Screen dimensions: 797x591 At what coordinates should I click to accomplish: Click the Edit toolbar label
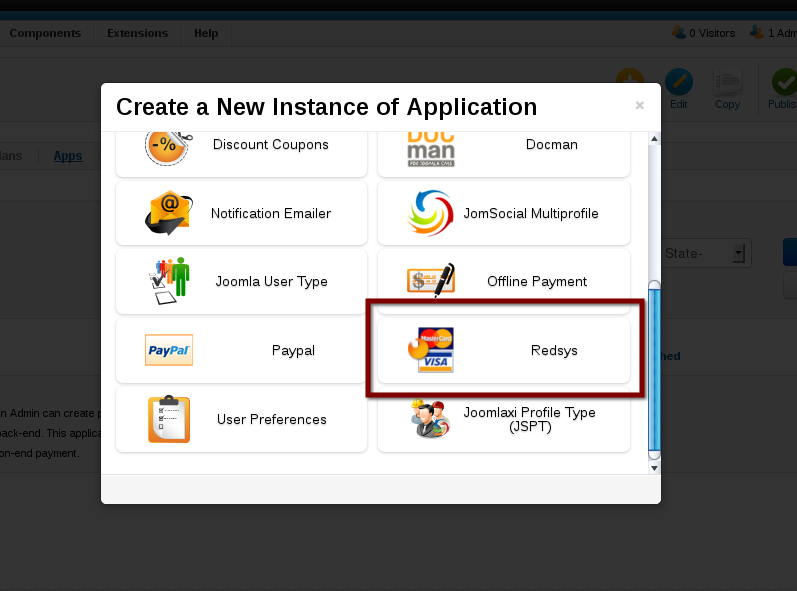tap(679, 104)
